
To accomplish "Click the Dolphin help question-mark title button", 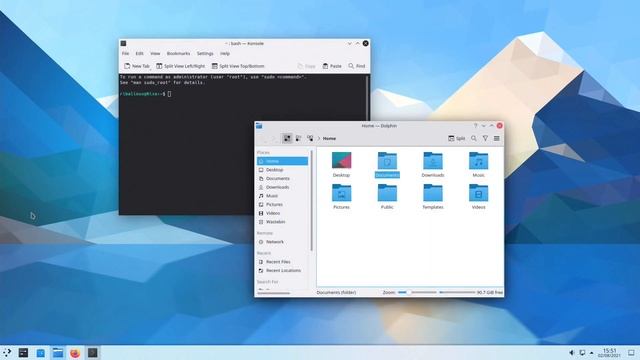I will tap(475, 126).
